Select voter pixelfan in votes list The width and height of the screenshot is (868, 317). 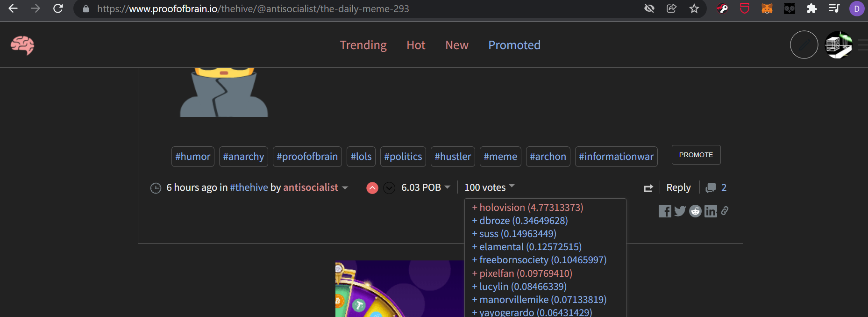pos(522,274)
